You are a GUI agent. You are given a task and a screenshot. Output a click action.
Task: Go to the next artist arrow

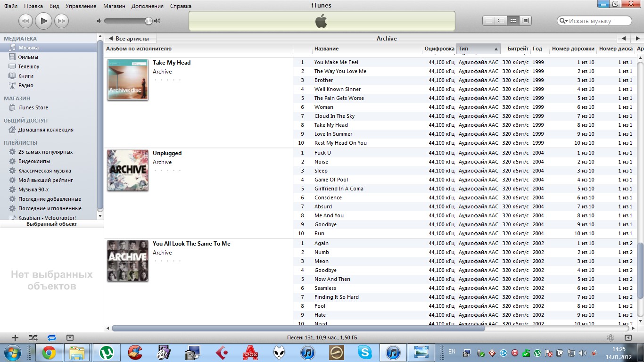[x=636, y=39]
